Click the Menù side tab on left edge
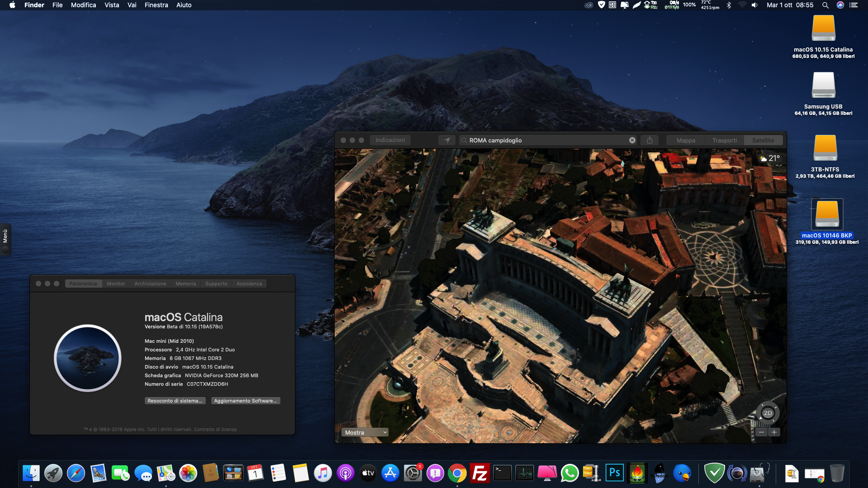 point(5,239)
